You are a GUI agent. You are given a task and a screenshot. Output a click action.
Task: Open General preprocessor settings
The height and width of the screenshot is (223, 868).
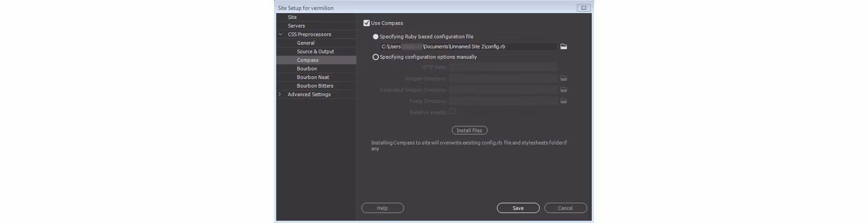tap(306, 43)
